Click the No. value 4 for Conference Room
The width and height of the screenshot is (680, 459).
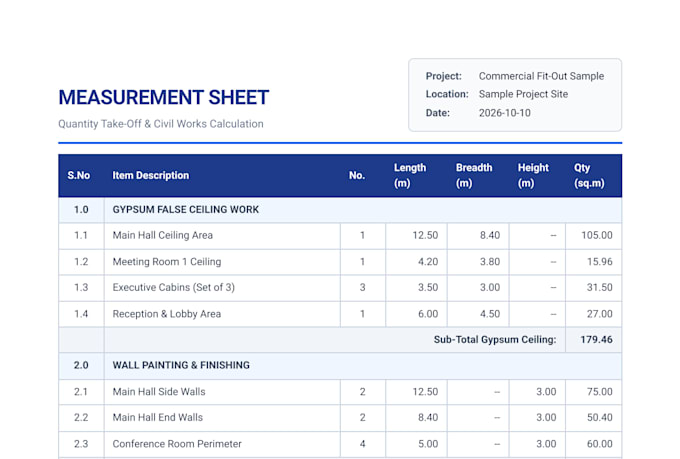click(363, 443)
